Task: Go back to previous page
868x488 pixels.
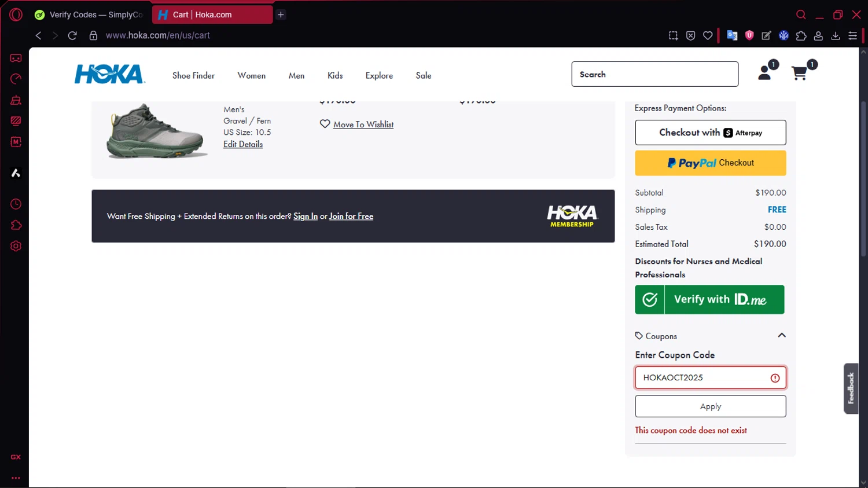Action: [38, 35]
